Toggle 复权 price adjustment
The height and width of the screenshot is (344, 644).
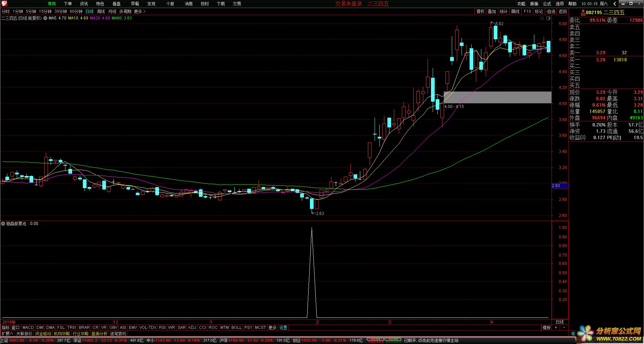click(x=480, y=11)
